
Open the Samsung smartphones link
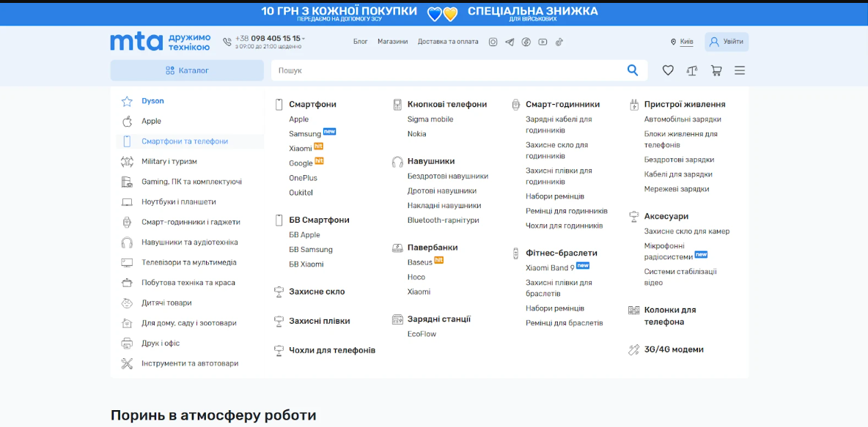[x=305, y=134]
